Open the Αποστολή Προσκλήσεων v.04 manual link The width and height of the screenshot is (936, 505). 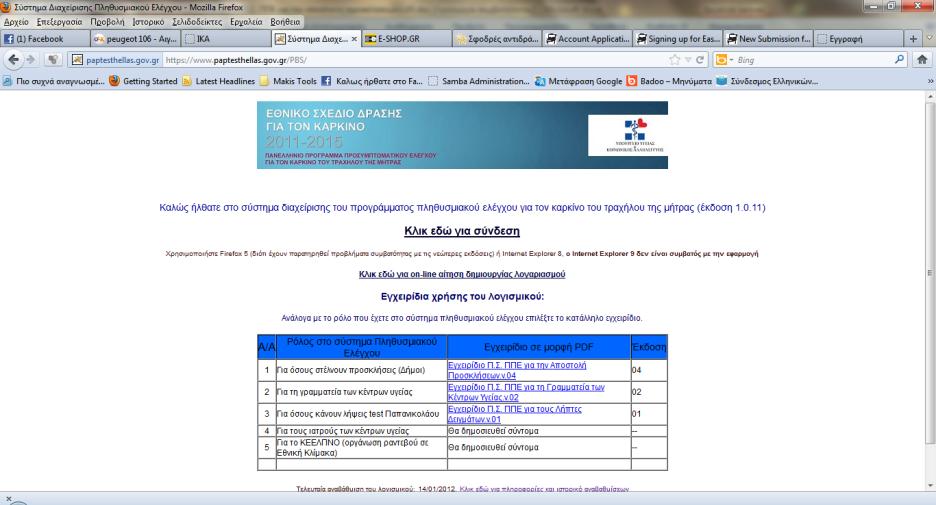coord(517,370)
